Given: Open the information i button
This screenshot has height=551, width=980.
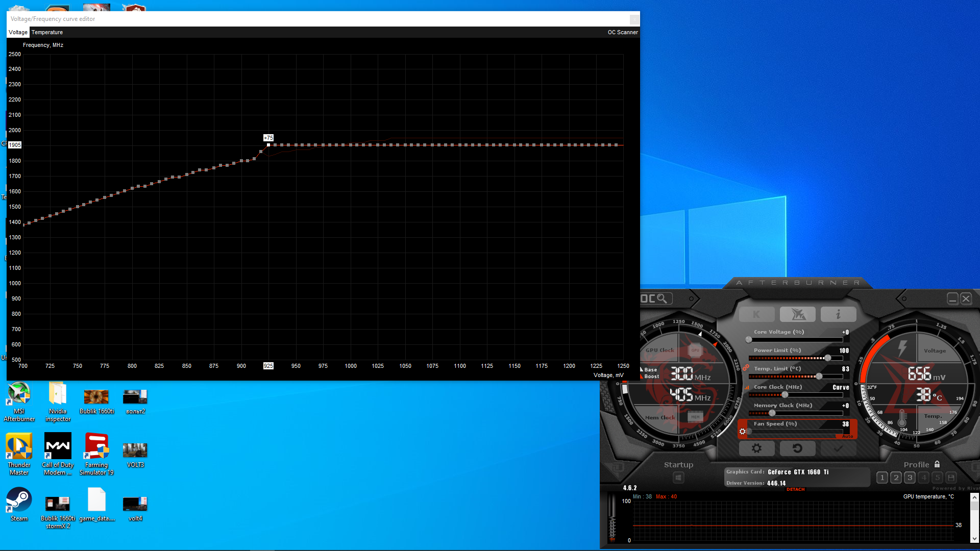Looking at the screenshot, I should [x=838, y=314].
